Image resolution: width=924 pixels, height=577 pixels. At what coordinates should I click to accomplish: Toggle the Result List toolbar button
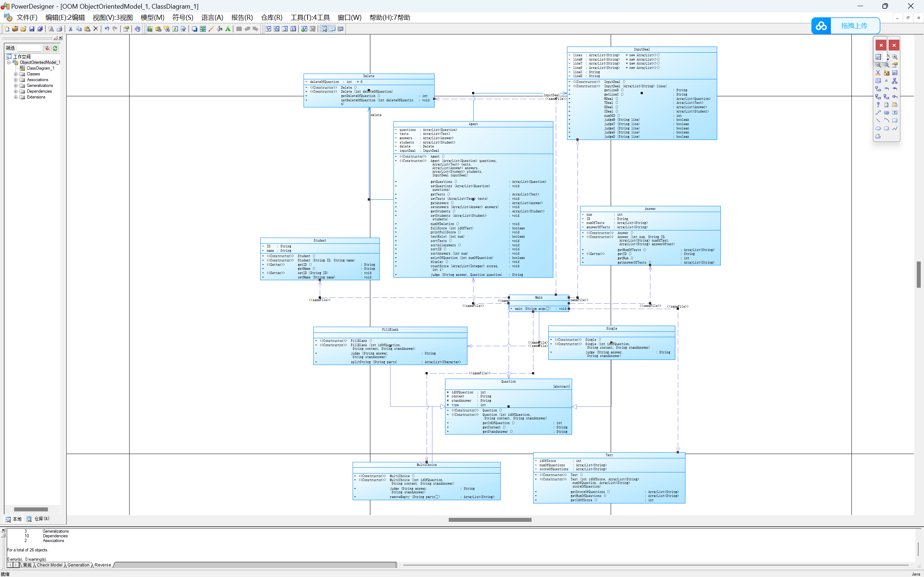(x=341, y=29)
